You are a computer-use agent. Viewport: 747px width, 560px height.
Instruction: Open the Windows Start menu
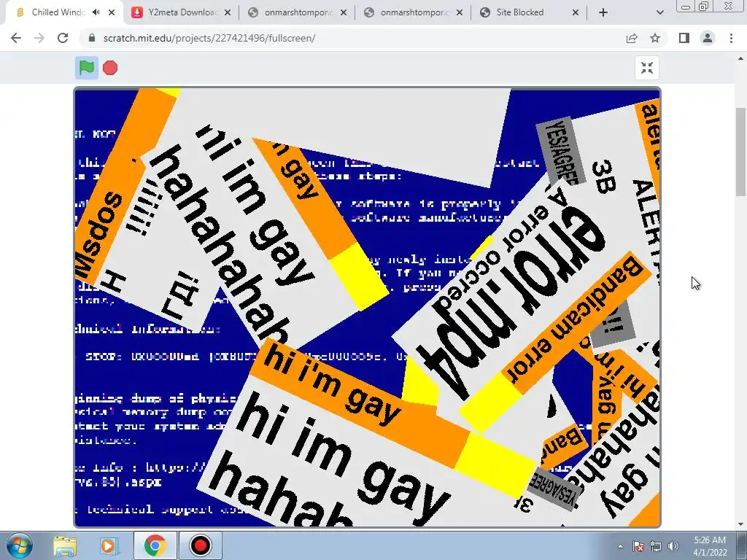coord(19,545)
